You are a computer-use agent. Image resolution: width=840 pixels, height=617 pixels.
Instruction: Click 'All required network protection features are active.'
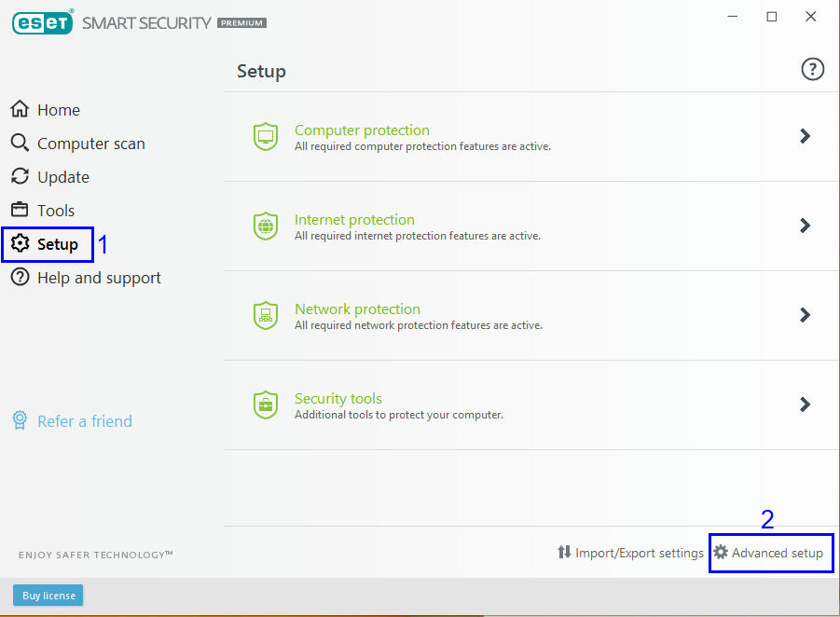pos(419,325)
